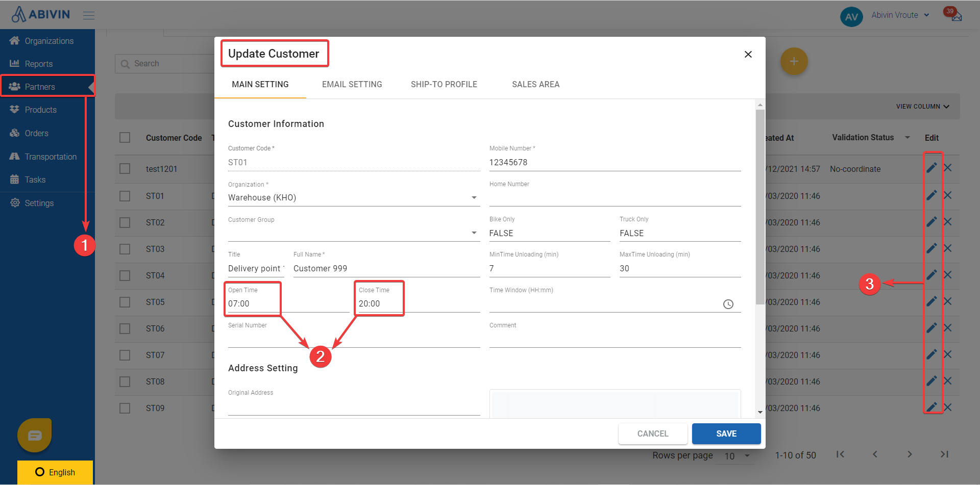Image resolution: width=980 pixels, height=485 pixels.
Task: Open Partners in the sidebar
Action: click(x=47, y=87)
